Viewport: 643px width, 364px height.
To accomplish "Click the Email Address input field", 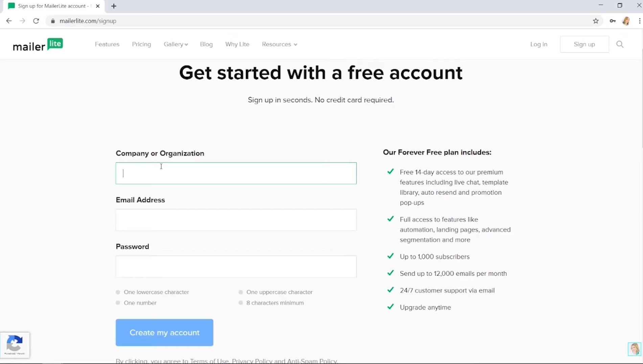I will (236, 220).
